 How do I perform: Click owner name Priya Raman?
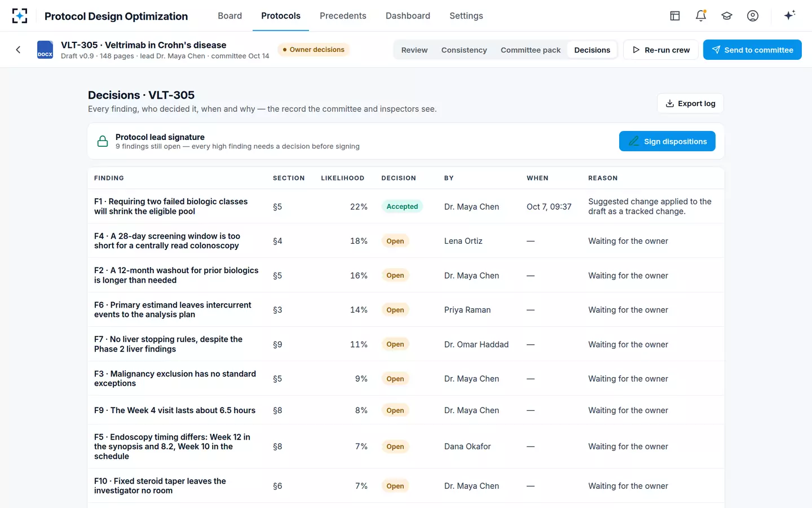coord(467,310)
